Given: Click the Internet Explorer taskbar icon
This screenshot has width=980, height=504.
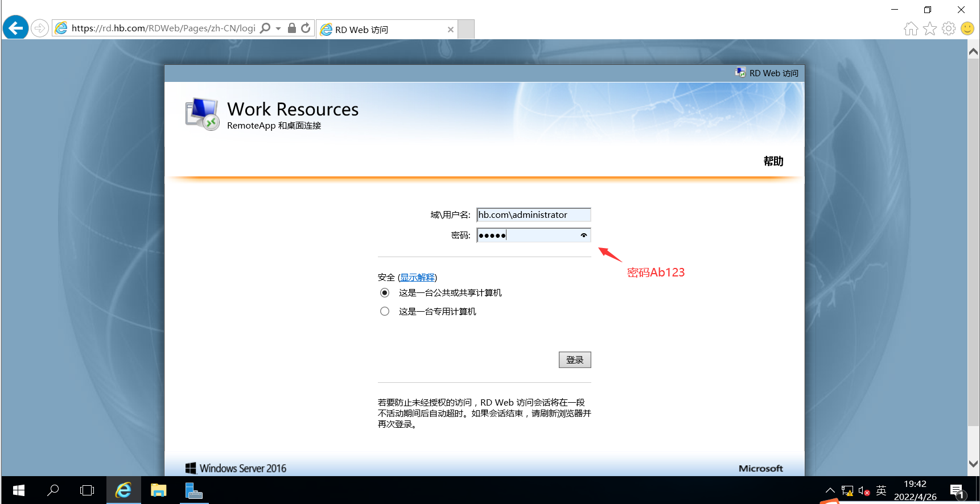Looking at the screenshot, I should pyautogui.click(x=123, y=490).
